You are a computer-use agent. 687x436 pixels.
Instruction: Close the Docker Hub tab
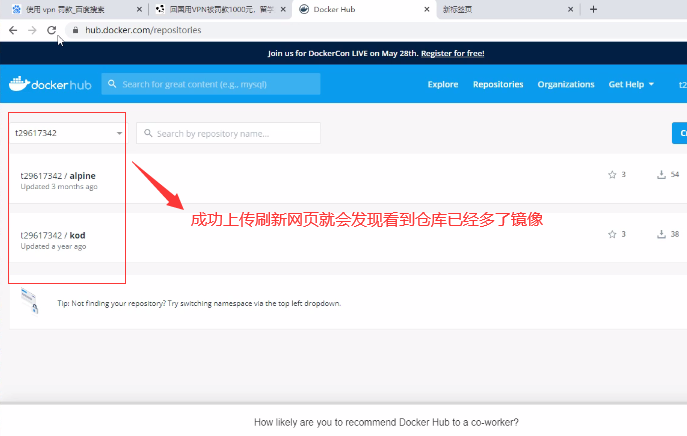click(427, 9)
